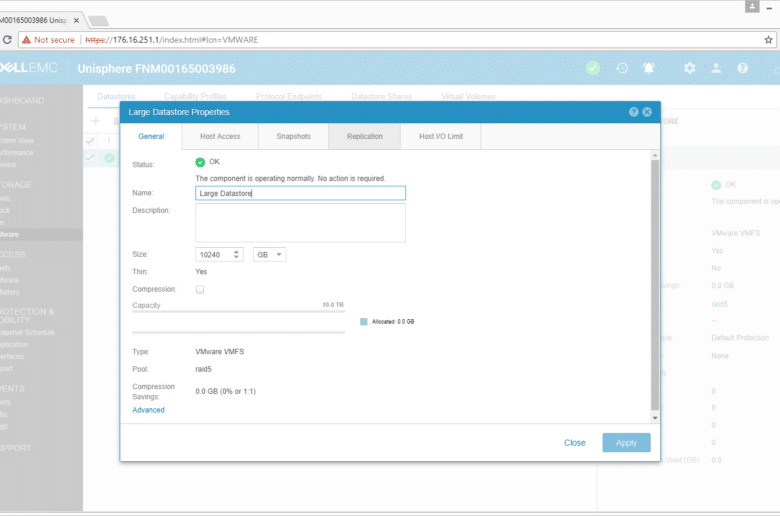Click the Not secure warning icon
Image resolution: width=780 pixels, height=516 pixels.
(26, 40)
